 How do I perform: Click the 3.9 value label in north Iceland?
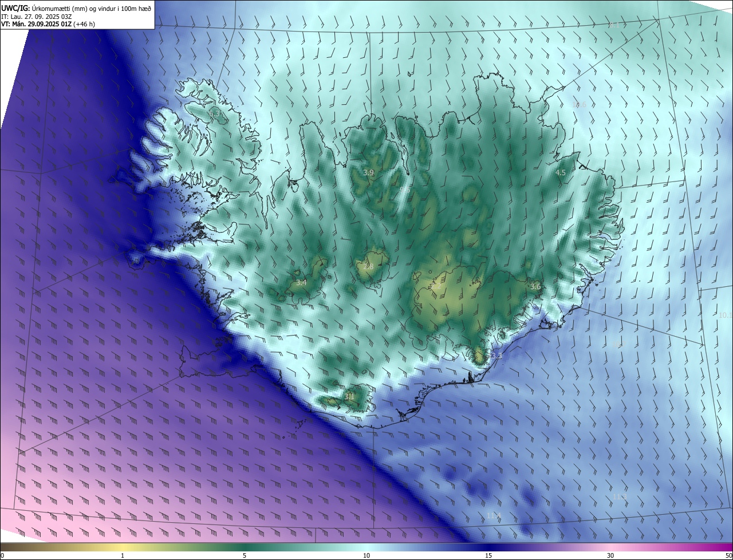tap(368, 172)
